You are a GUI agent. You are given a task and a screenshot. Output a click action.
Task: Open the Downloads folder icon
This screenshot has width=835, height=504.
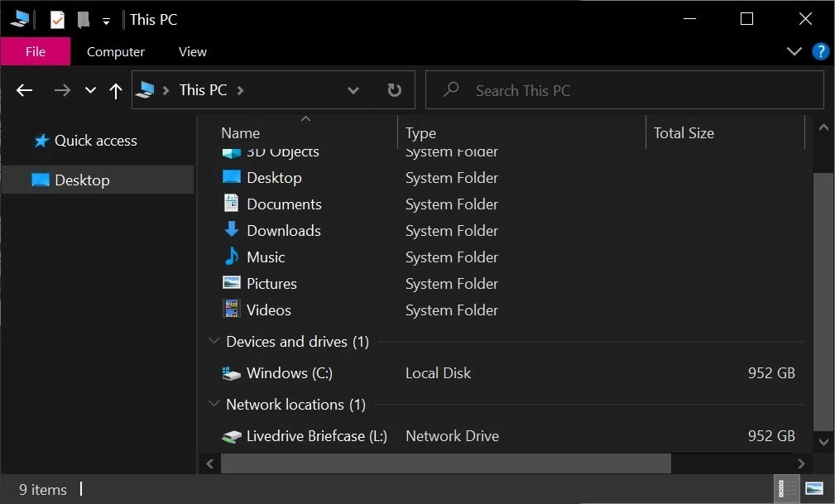click(x=232, y=231)
